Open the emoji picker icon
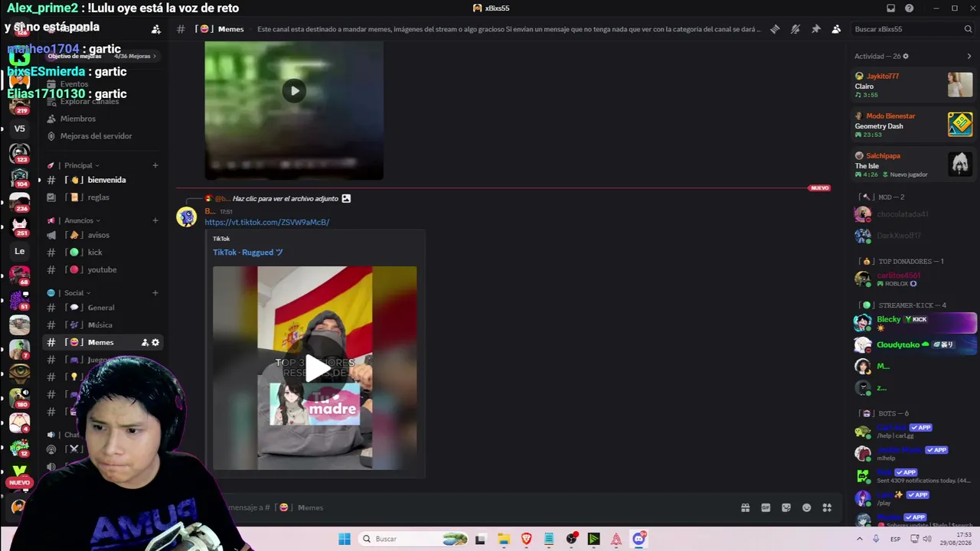Image resolution: width=980 pixels, height=551 pixels. coord(806,507)
